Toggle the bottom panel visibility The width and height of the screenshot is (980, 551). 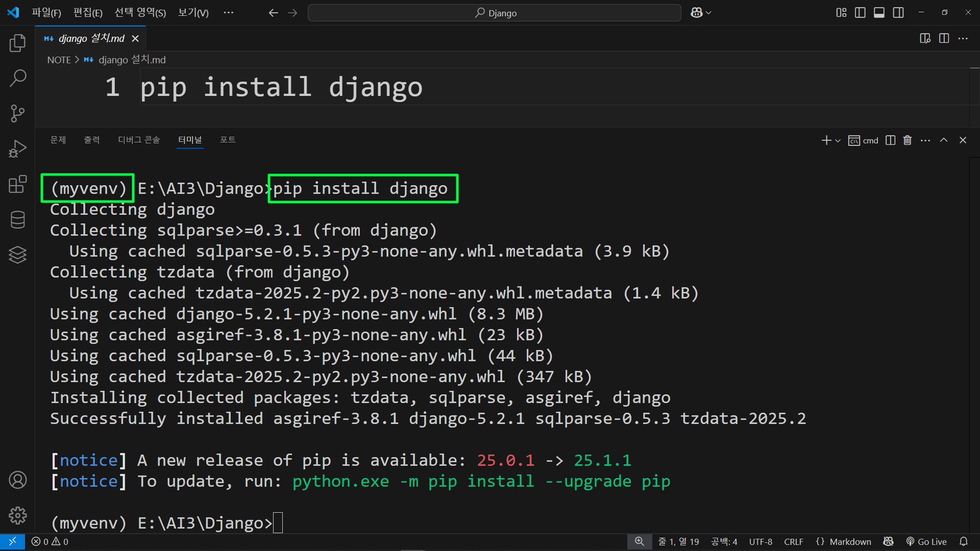(879, 13)
